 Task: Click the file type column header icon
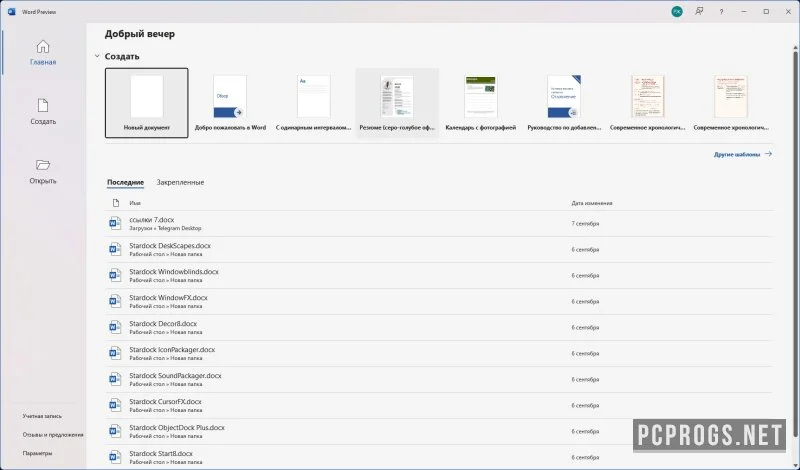116,203
